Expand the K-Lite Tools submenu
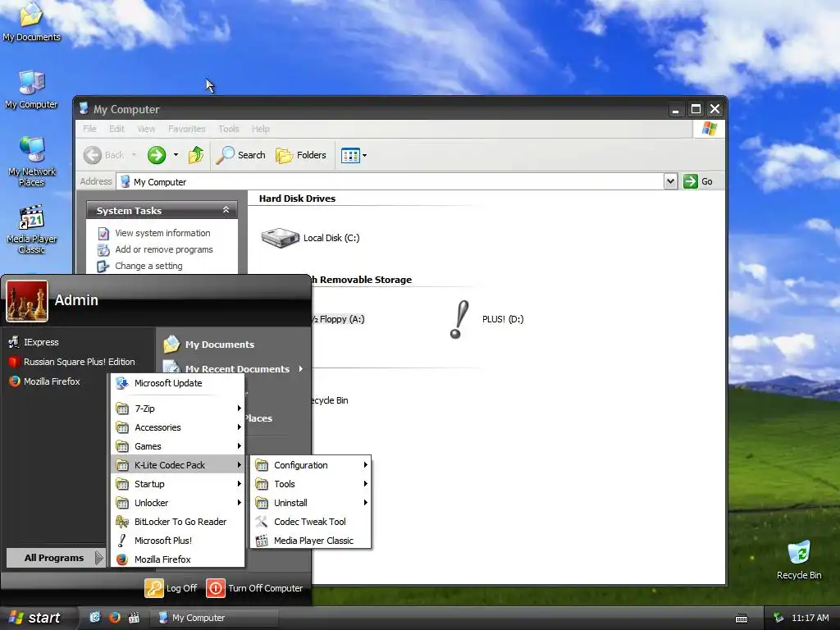This screenshot has width=840, height=630. tap(311, 484)
